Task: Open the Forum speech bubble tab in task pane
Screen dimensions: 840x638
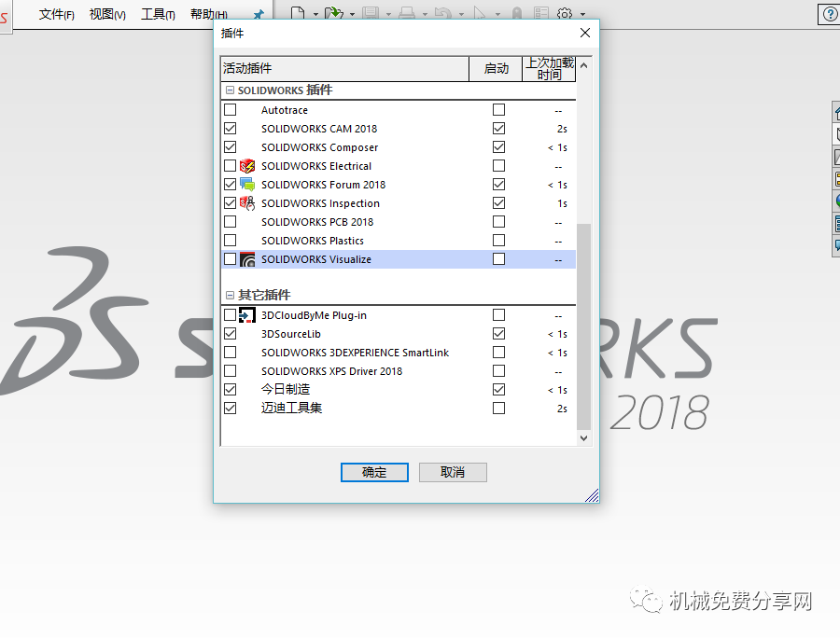Action: (837, 245)
